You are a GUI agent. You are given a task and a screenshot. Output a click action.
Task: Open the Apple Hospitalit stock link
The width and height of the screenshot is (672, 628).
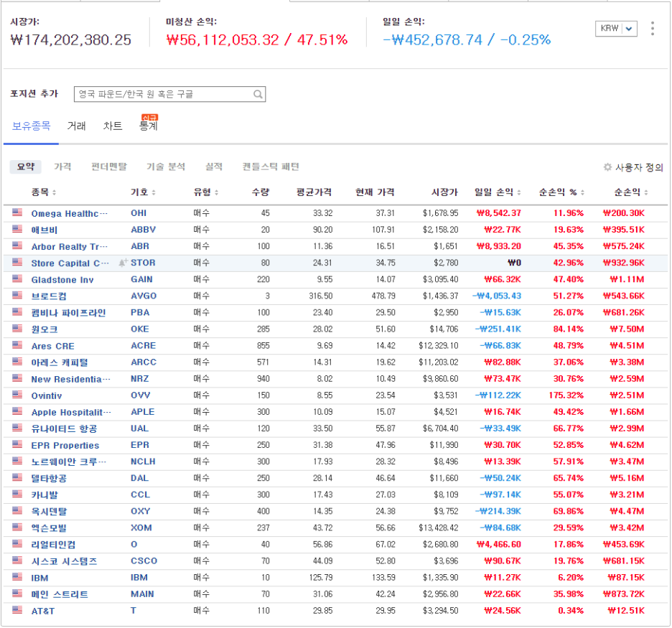click(x=70, y=412)
